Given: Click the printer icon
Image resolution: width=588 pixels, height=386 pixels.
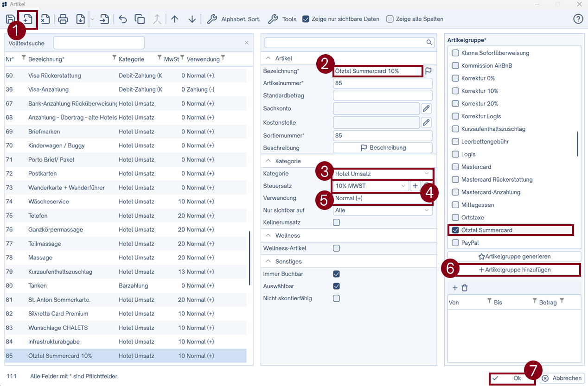Looking at the screenshot, I should 63,19.
